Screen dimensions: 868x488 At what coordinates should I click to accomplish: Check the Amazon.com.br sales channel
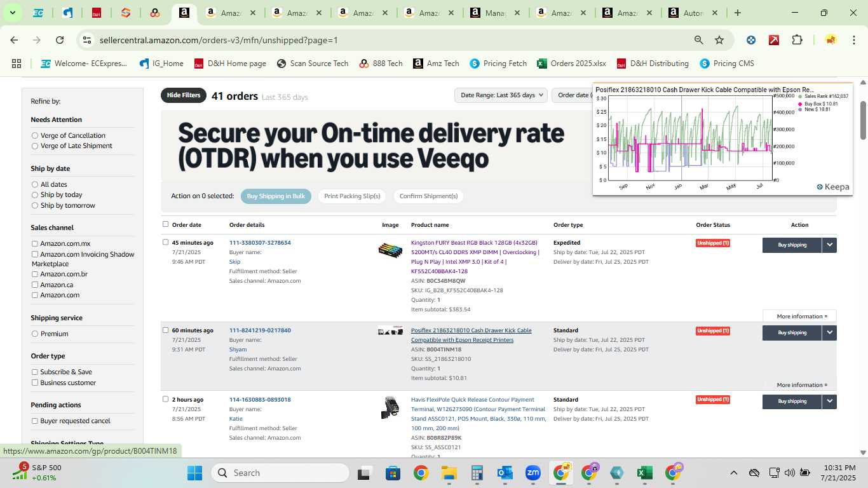click(x=35, y=274)
